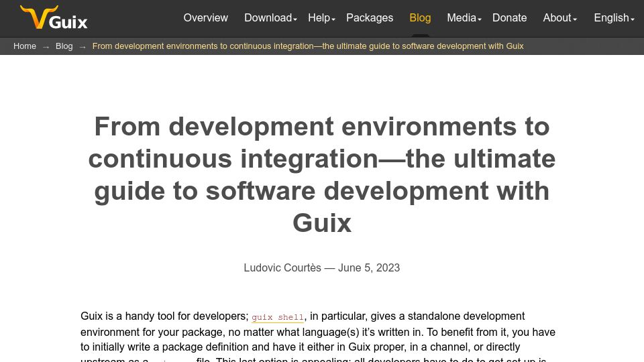Viewport: 644px width, 362px height.
Task: Select the Blog menu item
Action: point(420,17)
